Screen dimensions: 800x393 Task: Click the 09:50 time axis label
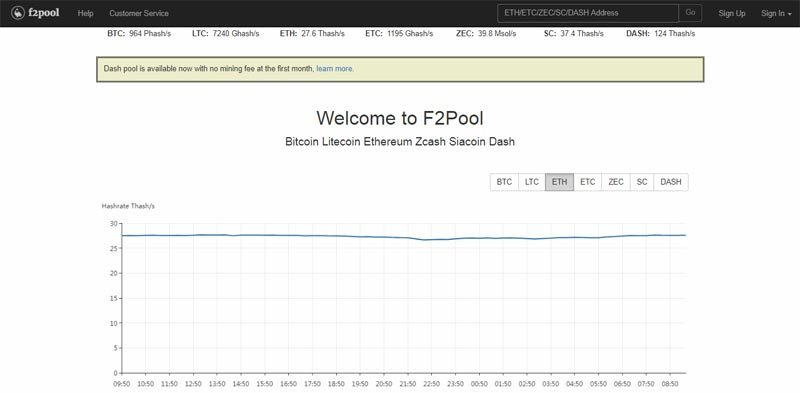point(121,384)
